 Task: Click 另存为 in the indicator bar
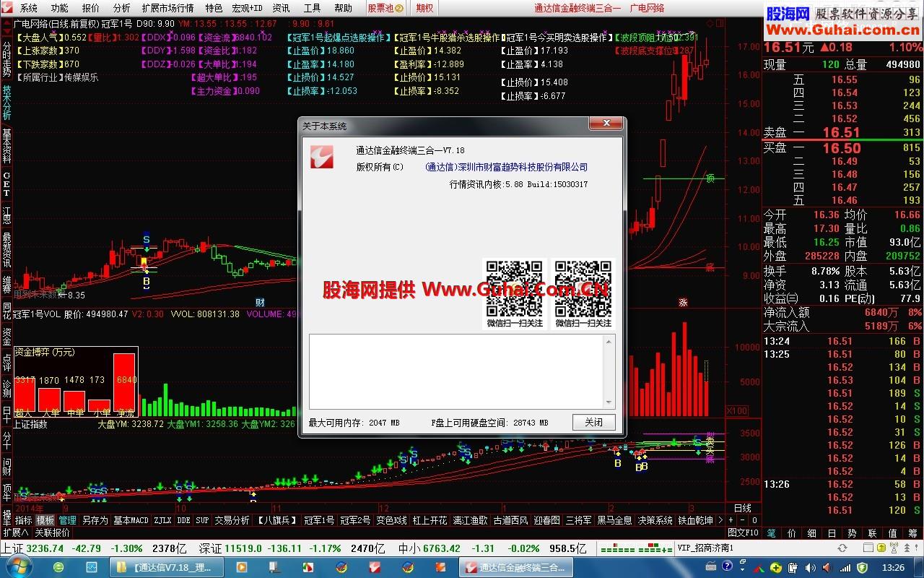[95, 520]
